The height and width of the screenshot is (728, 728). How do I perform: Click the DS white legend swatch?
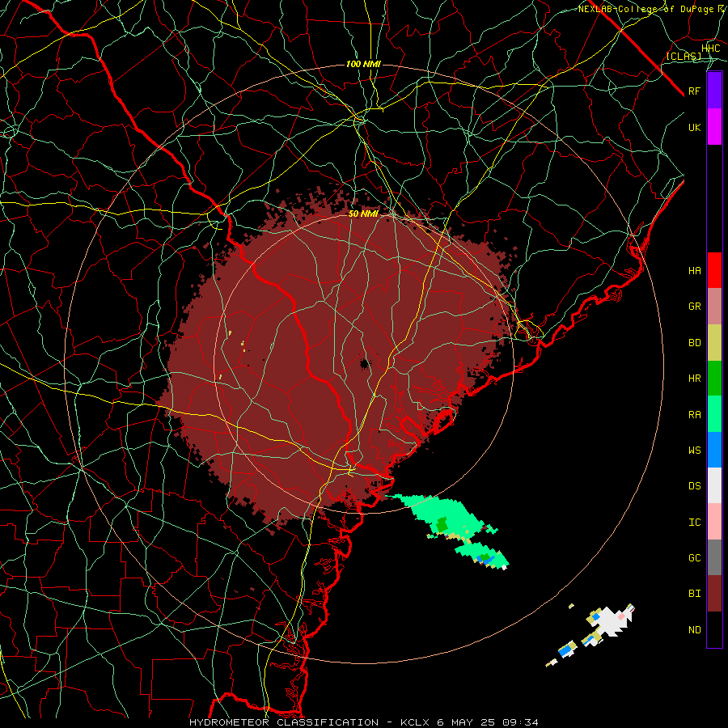[714, 485]
